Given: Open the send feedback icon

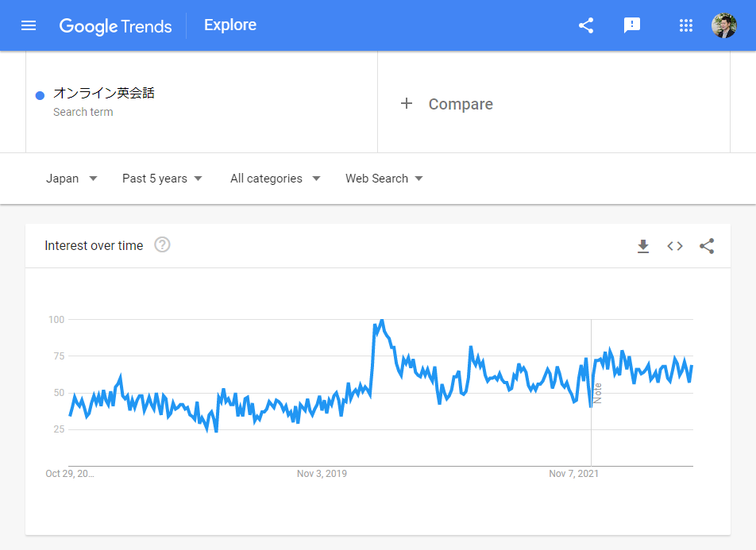Looking at the screenshot, I should (x=632, y=25).
